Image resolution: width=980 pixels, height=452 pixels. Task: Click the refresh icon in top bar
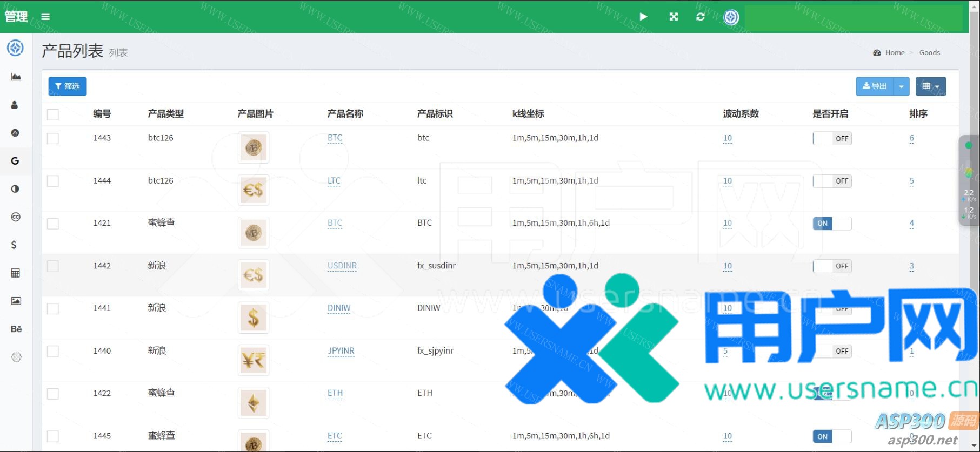click(701, 17)
